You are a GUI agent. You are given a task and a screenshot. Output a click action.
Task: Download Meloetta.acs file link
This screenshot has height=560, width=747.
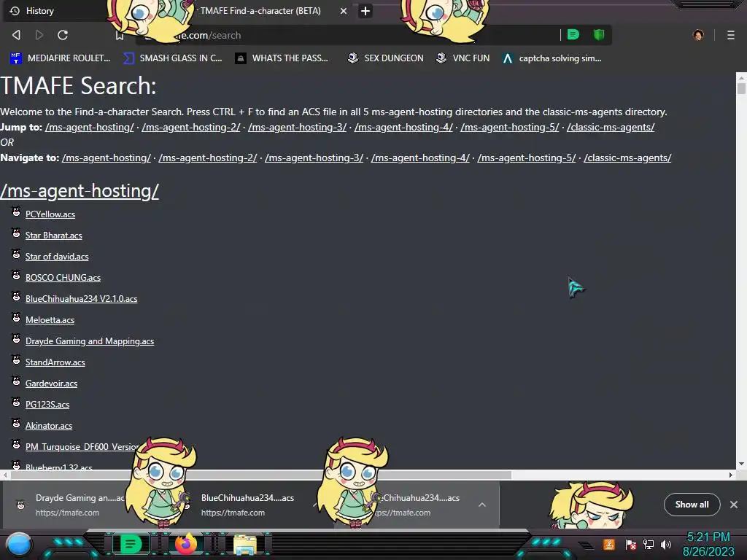pyautogui.click(x=50, y=320)
